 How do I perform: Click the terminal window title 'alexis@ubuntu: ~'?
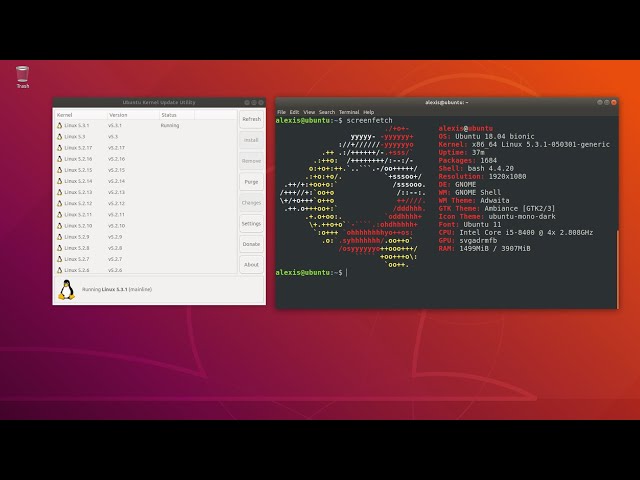(x=447, y=102)
